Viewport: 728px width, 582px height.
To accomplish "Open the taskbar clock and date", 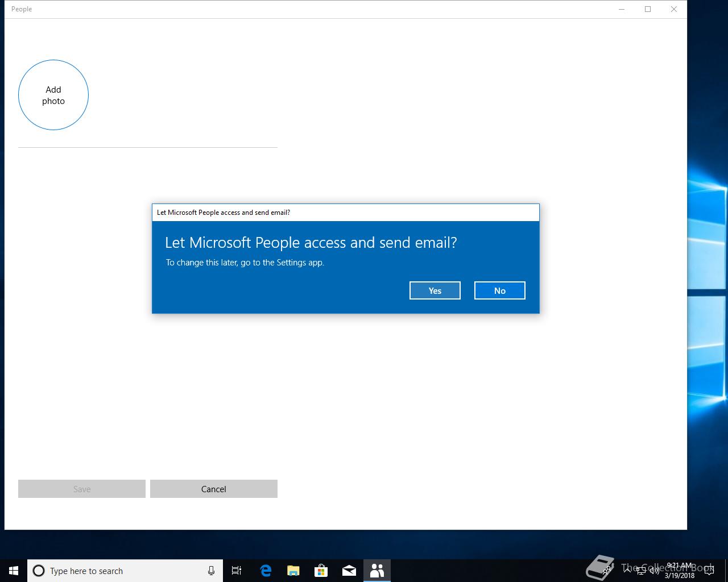I will (679, 571).
